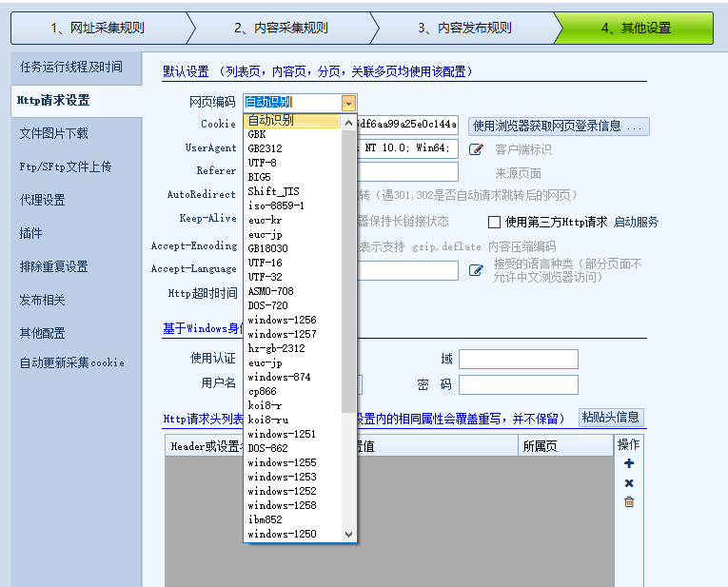Click the edit icon beside 接受的语言种类
Image resolution: width=728 pixels, height=587 pixels.
click(477, 270)
